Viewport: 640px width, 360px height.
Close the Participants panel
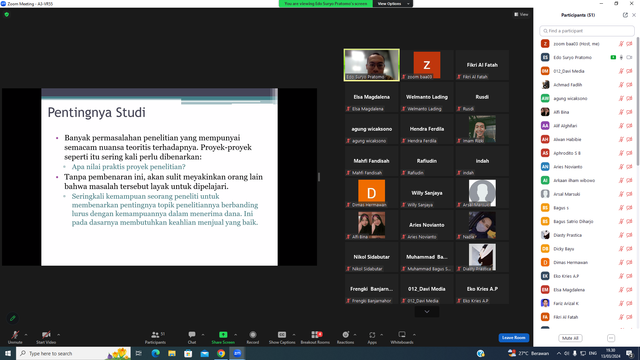(x=634, y=15)
